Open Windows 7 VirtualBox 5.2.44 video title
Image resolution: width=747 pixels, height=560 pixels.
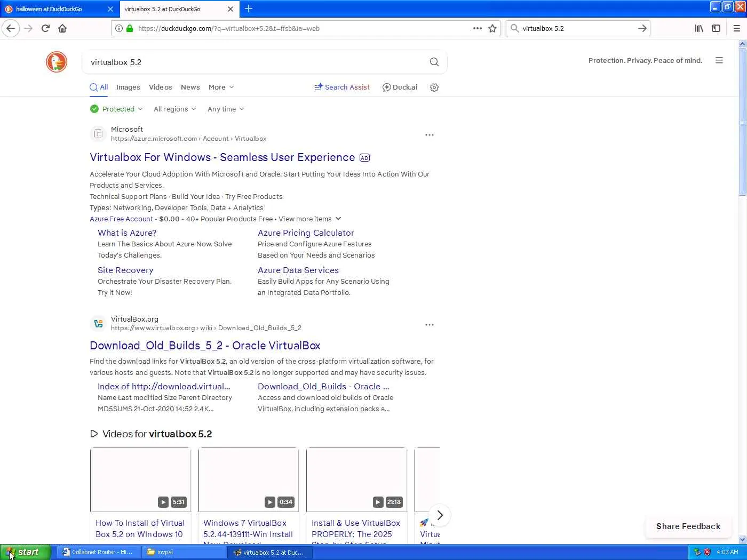[248, 531]
